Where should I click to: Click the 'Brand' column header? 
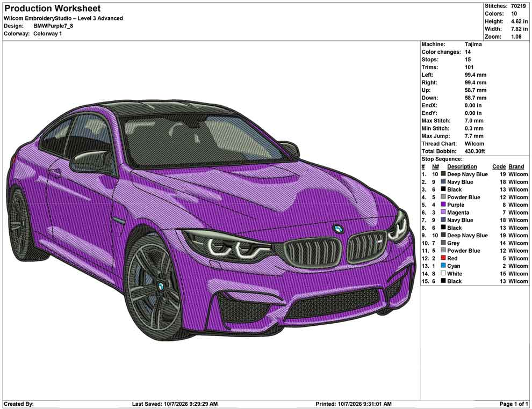point(516,166)
